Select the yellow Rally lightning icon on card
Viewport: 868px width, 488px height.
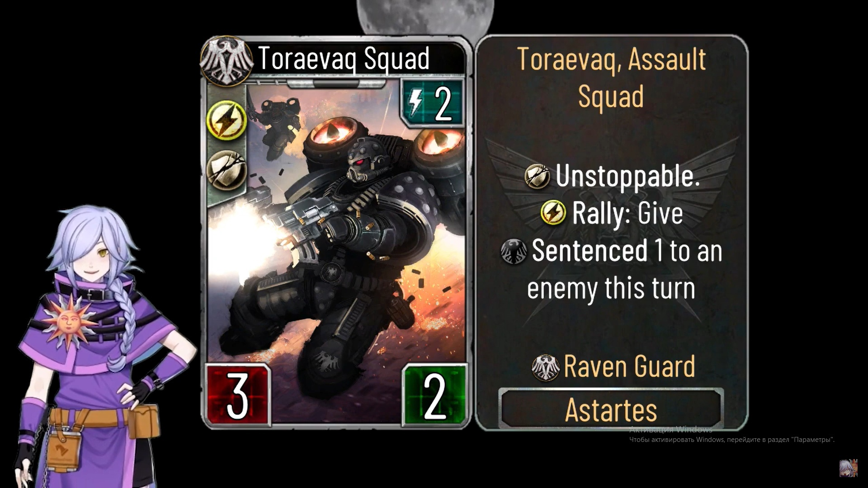tap(226, 120)
